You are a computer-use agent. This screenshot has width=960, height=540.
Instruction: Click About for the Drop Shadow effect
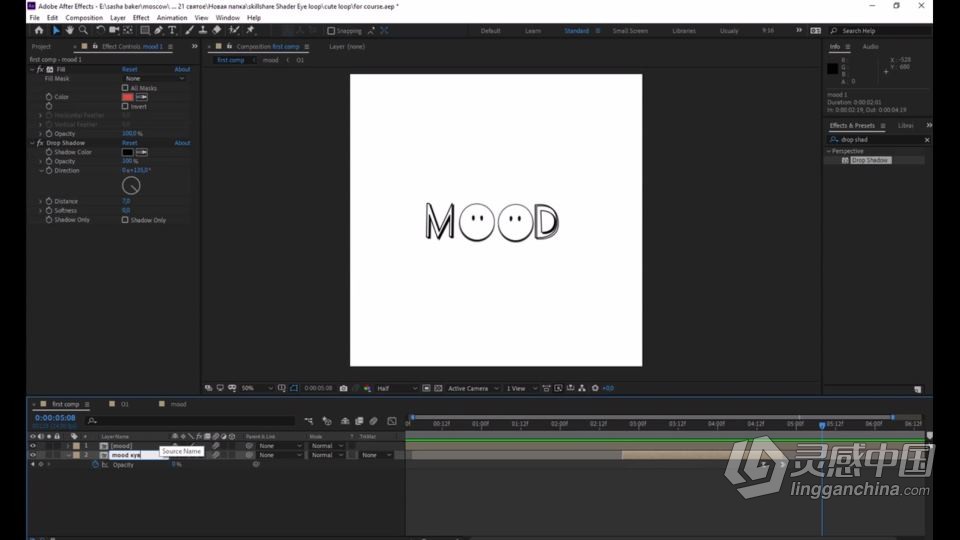[182, 143]
